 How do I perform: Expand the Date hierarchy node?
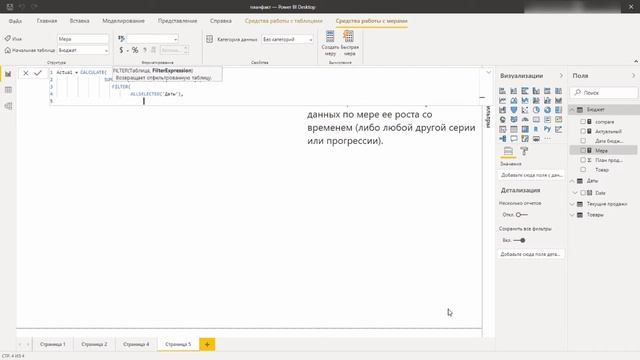click(x=576, y=193)
